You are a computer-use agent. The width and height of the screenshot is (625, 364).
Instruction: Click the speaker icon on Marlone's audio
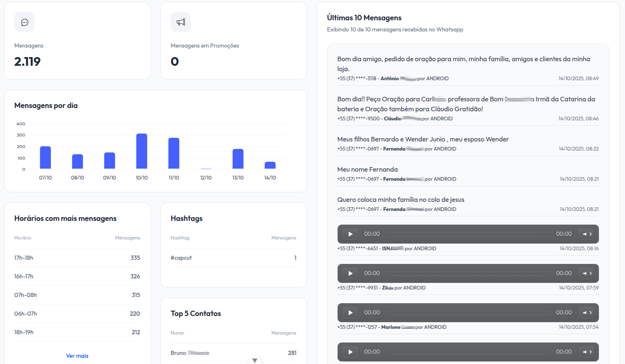point(585,313)
